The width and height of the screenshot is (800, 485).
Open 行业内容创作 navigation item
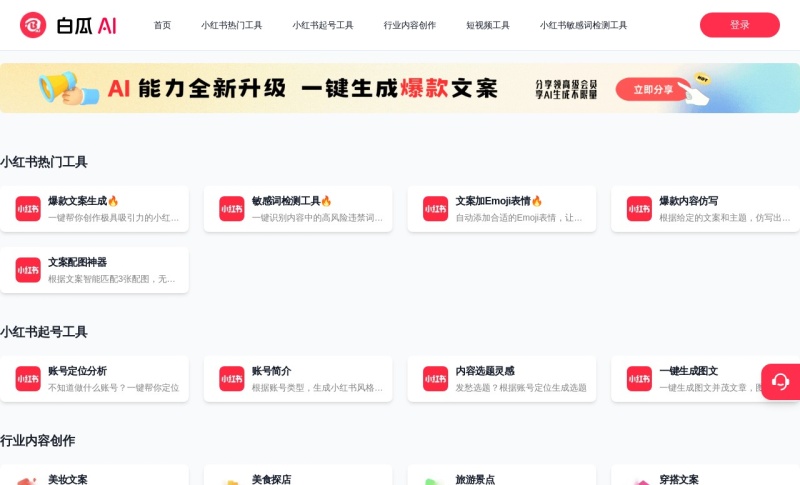pyautogui.click(x=410, y=25)
